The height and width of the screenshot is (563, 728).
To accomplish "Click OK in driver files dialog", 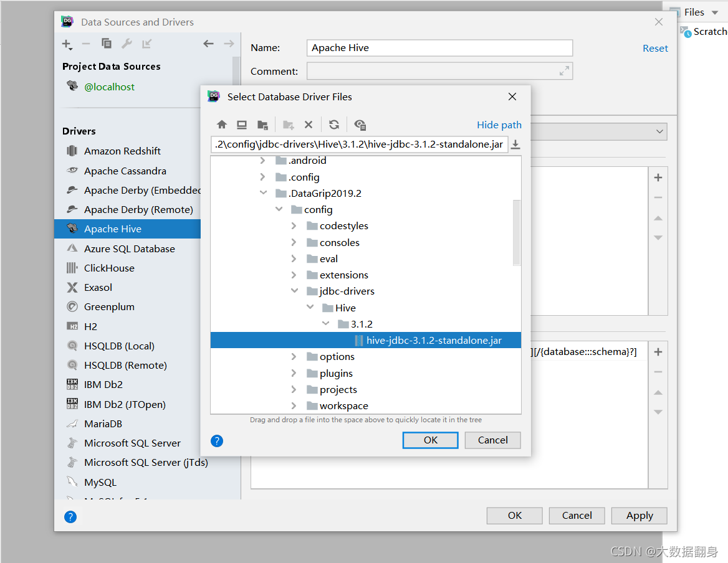I will click(431, 440).
